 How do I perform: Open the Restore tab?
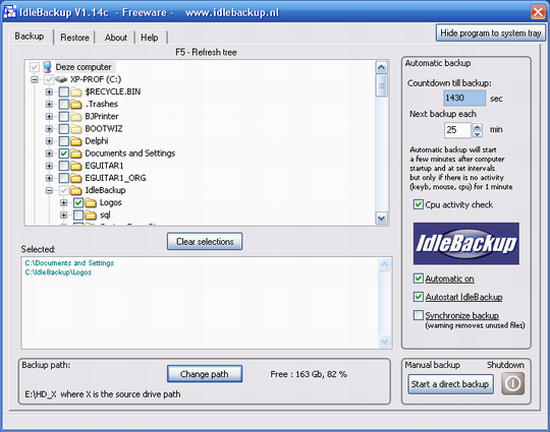click(x=74, y=37)
